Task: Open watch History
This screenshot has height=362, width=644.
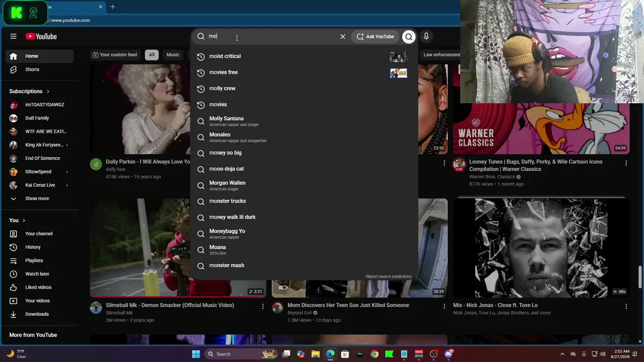Action: coord(40,247)
